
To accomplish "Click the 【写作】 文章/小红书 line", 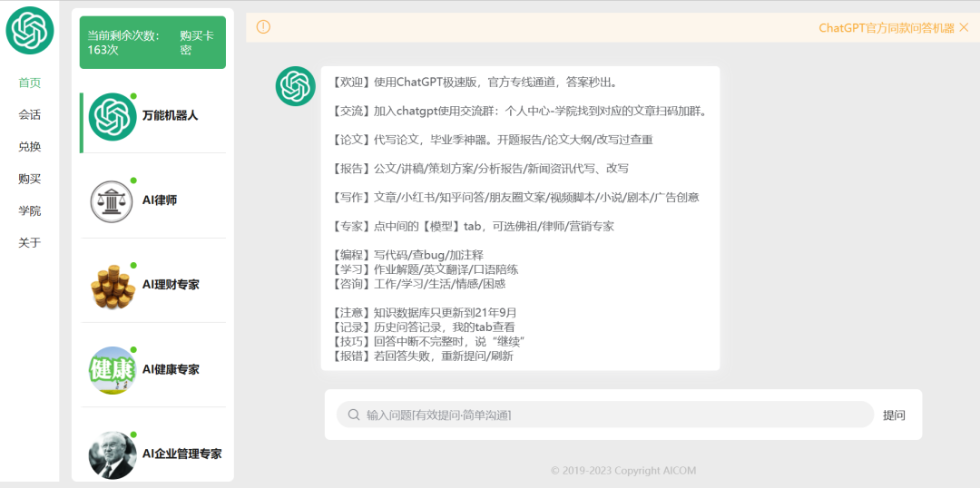I will pos(514,198).
